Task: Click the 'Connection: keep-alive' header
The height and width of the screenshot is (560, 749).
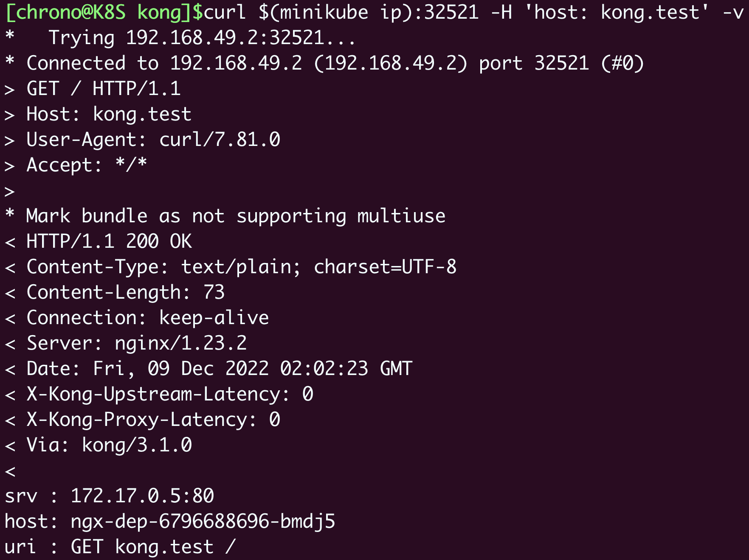Action: (x=148, y=318)
